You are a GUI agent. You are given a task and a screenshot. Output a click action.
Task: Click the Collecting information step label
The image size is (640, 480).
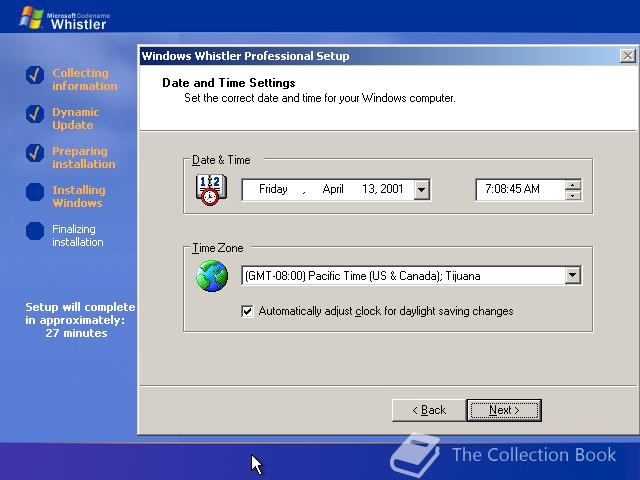point(84,79)
